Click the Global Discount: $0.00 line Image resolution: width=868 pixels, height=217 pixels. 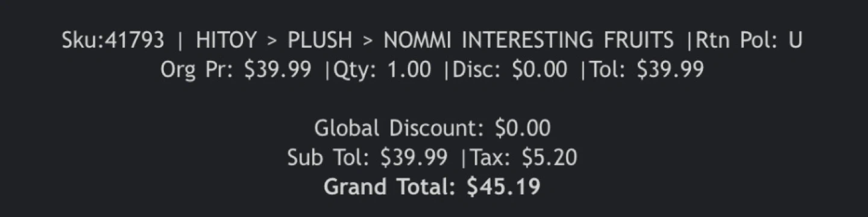pos(432,128)
